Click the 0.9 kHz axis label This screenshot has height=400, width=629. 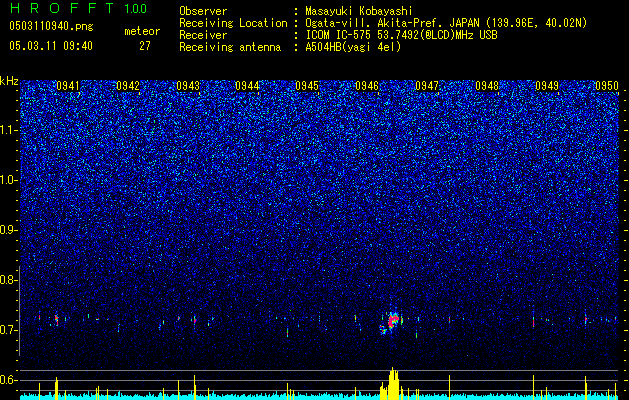8,230
